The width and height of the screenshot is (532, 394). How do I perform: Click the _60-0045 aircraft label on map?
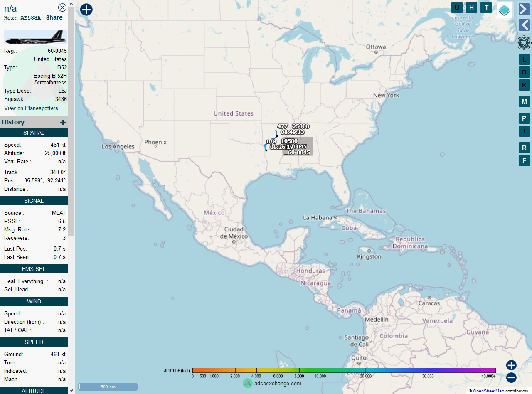point(297,153)
